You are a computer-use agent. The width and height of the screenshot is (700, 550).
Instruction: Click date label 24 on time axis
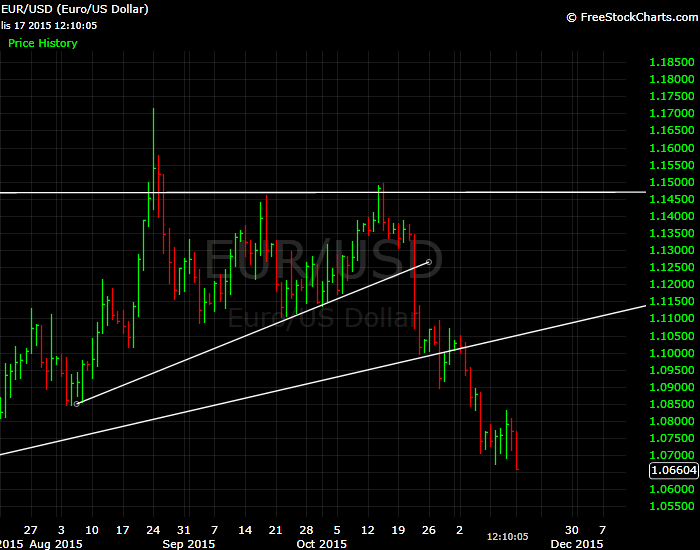(153, 530)
